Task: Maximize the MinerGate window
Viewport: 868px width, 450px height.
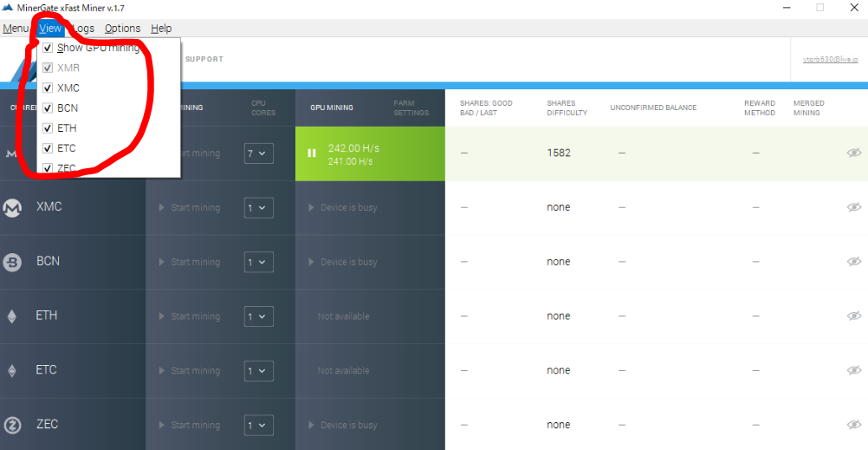Action: (x=819, y=8)
